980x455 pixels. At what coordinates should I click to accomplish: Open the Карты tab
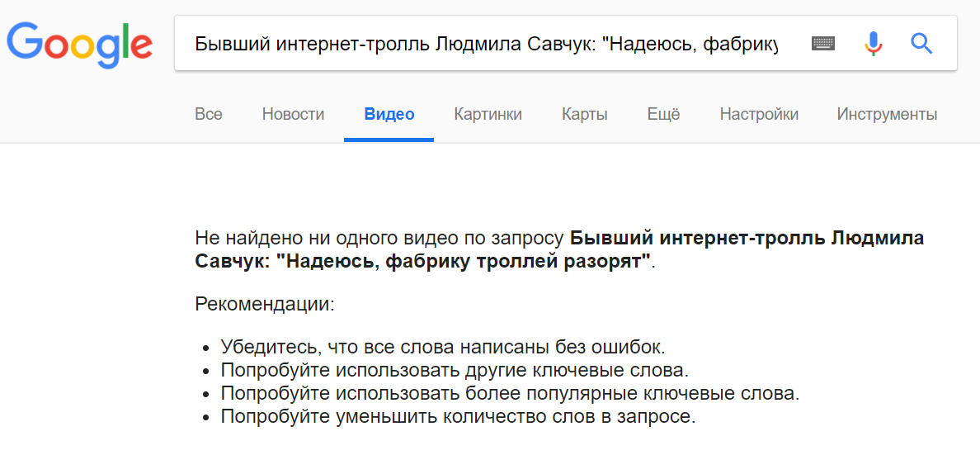pyautogui.click(x=584, y=115)
